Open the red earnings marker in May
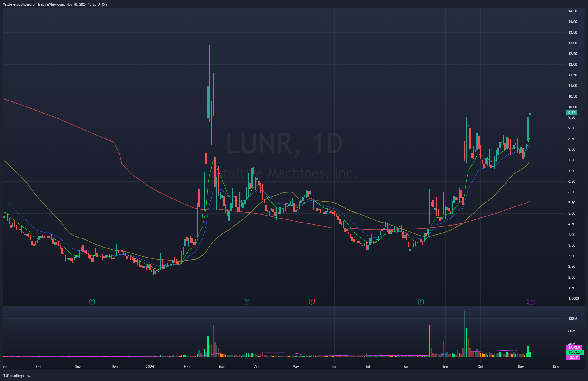Image resolution: width=588 pixels, height=381 pixels. (312, 302)
